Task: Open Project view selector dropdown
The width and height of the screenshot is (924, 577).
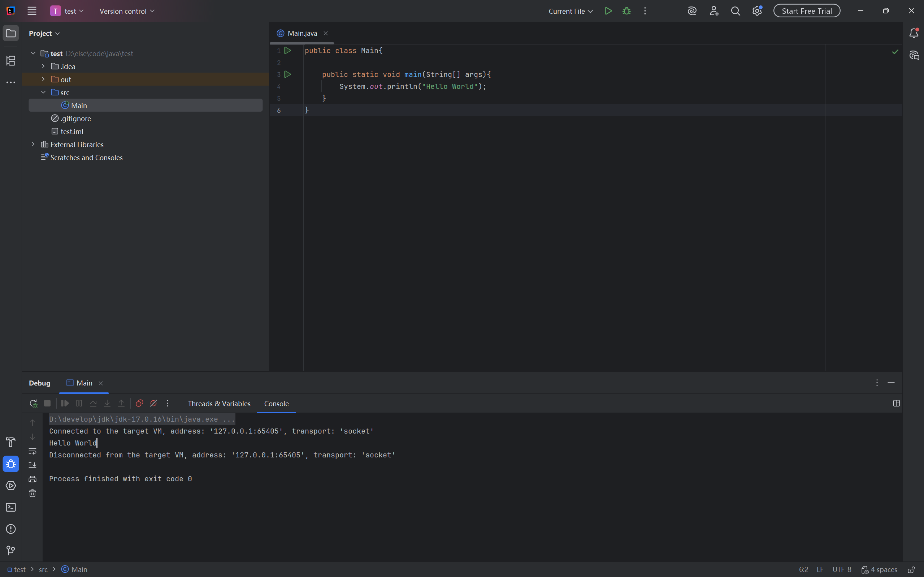Action: pyautogui.click(x=44, y=33)
